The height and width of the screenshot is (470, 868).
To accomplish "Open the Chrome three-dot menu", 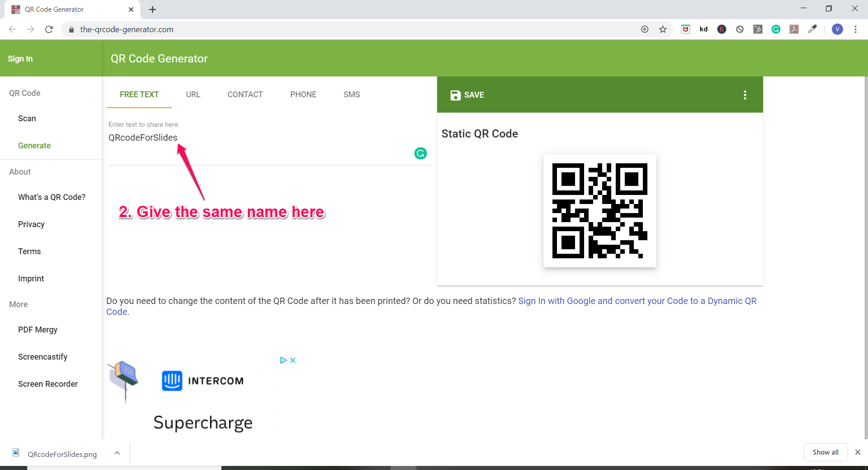I will [855, 29].
